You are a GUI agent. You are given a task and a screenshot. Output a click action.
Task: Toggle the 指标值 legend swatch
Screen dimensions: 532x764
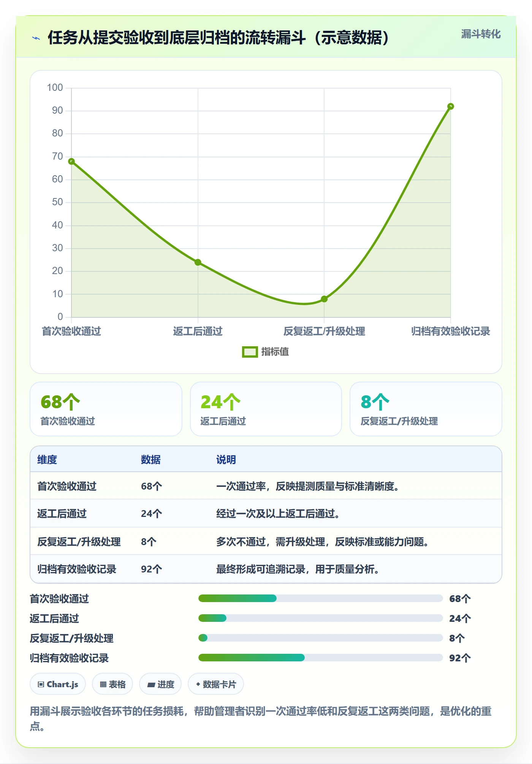pos(250,352)
